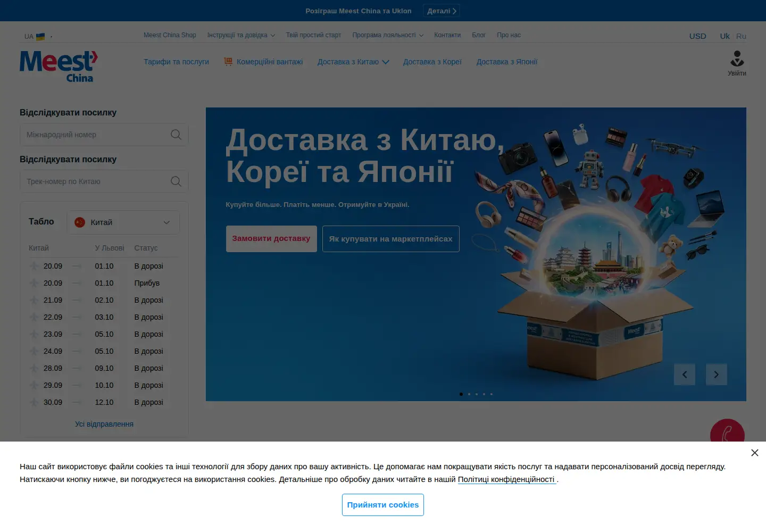766x532 pixels.
Task: Open the USD currency selector
Action: click(x=697, y=36)
